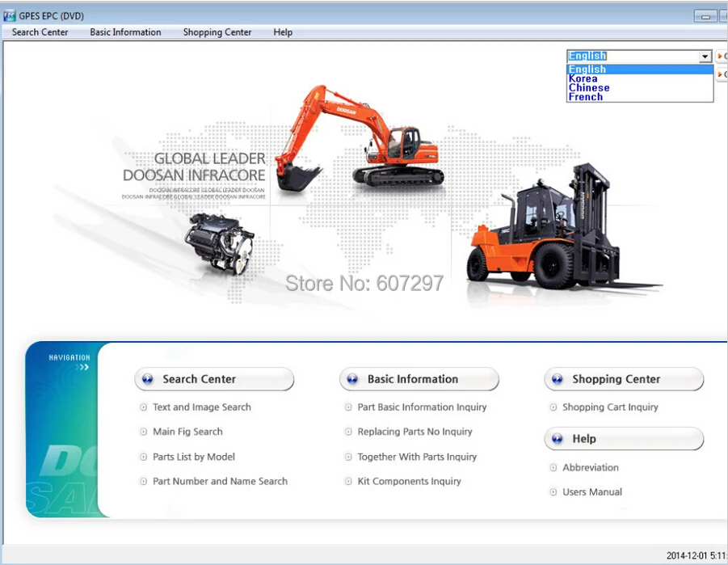Click the circle icon beside Shopping Center heading
The image size is (728, 565).
point(558,379)
